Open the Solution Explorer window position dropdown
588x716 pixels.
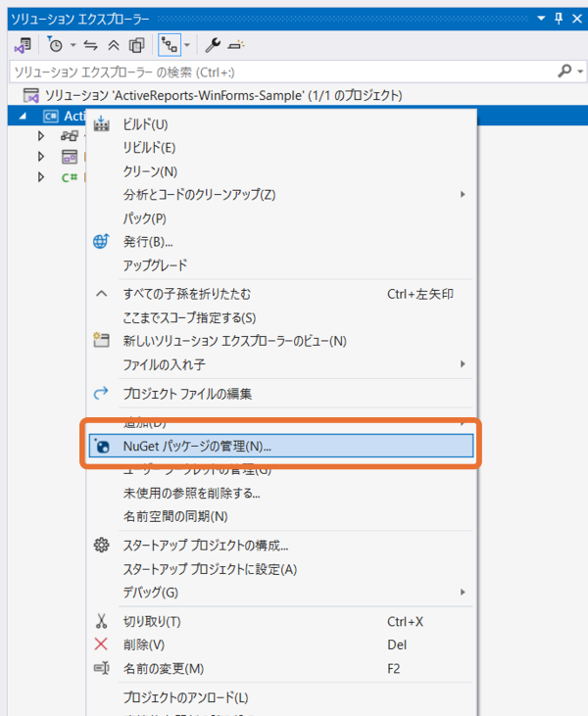[541, 19]
